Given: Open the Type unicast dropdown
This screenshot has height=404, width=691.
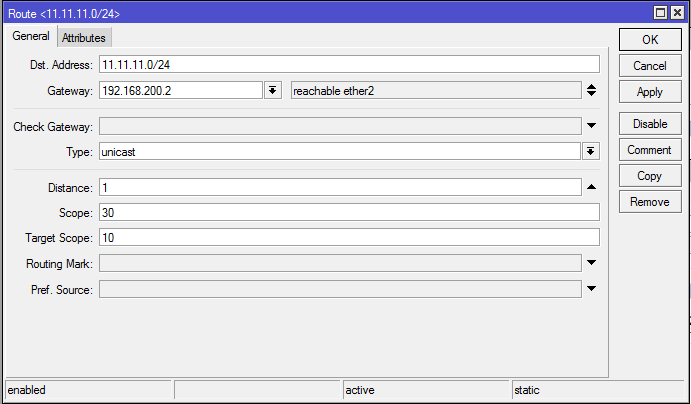Looking at the screenshot, I should 591,151.
